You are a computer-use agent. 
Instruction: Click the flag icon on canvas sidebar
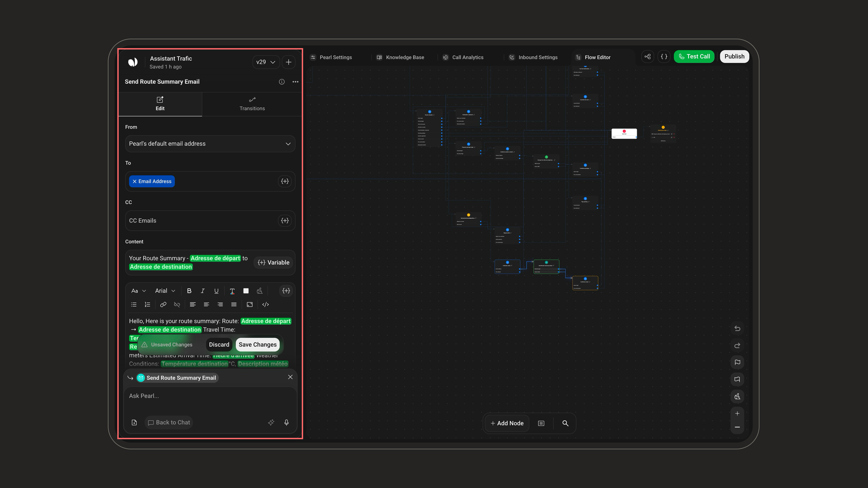(x=737, y=362)
